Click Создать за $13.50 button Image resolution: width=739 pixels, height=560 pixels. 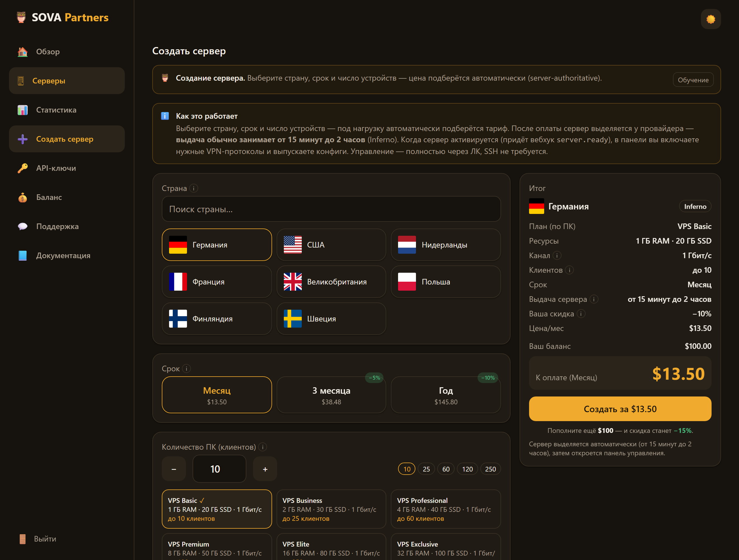pyautogui.click(x=620, y=409)
